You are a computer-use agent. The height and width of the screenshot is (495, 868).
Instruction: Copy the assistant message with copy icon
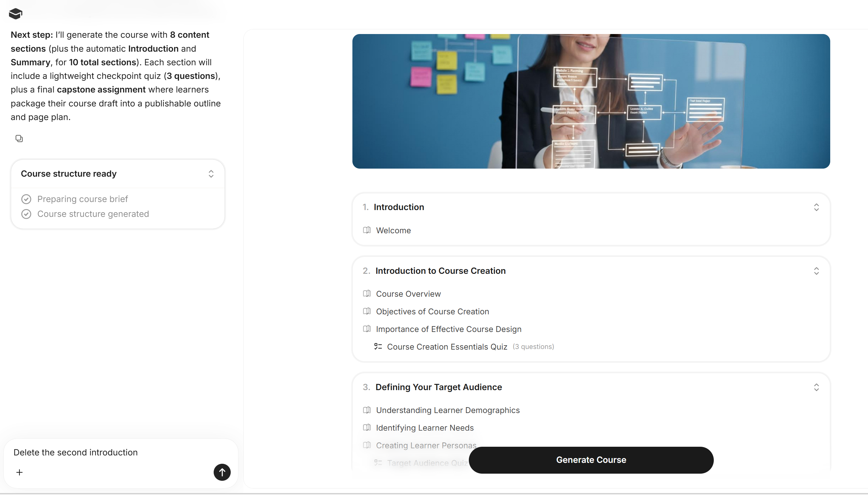tap(19, 138)
